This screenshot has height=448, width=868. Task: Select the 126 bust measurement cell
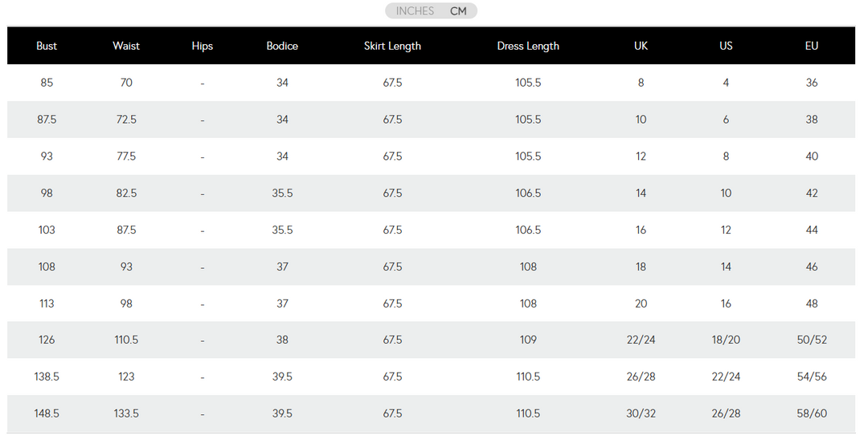(x=47, y=340)
